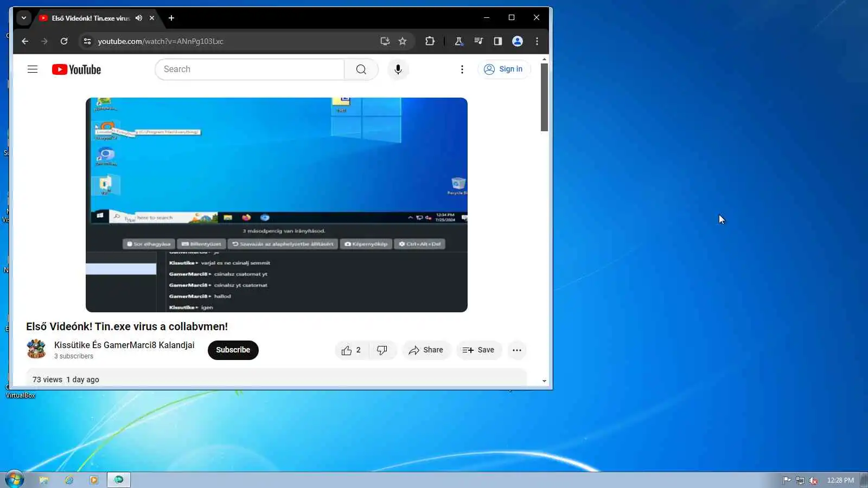This screenshot has width=868, height=488.
Task: Launch Internet Explorer from the taskbar
Action: point(69,480)
